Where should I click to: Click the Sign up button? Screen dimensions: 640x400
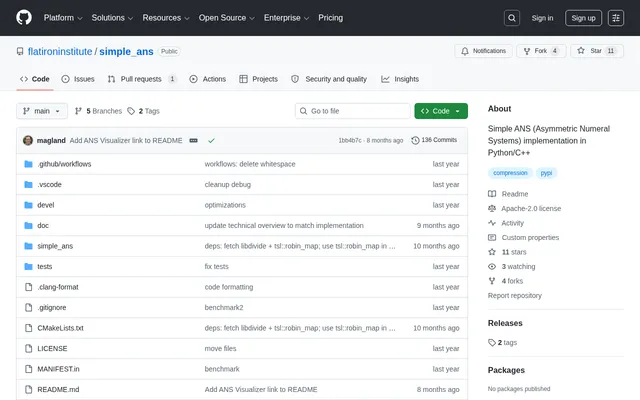click(583, 18)
